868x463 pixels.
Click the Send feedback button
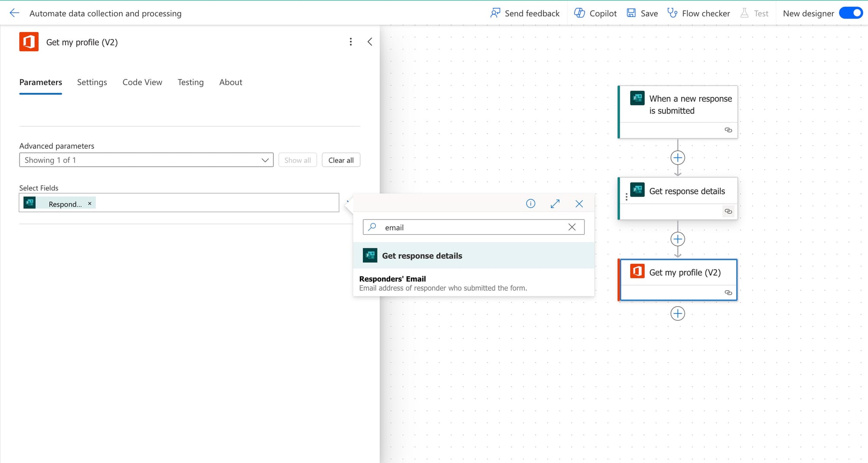[x=525, y=13]
